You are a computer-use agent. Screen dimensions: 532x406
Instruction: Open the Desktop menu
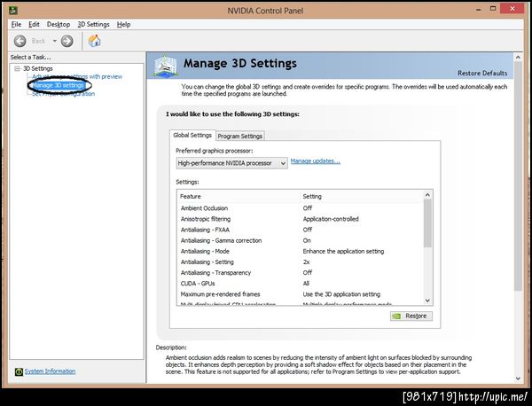pyautogui.click(x=59, y=25)
